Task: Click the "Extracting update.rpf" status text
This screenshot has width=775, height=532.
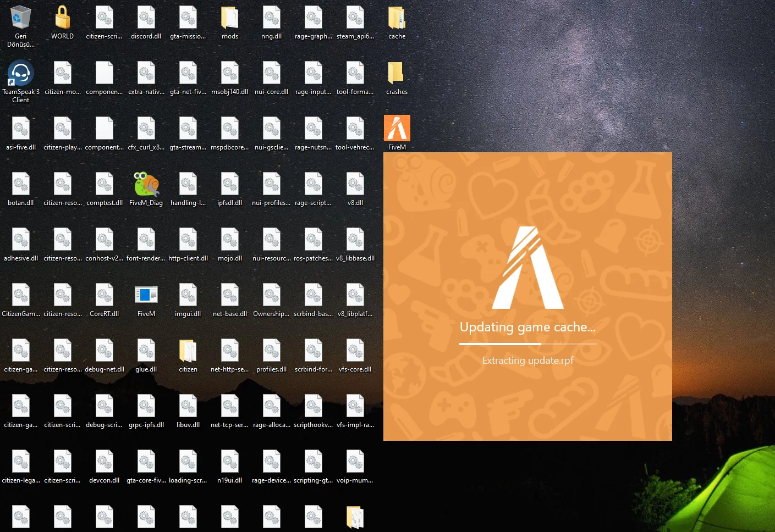Action: click(x=527, y=361)
